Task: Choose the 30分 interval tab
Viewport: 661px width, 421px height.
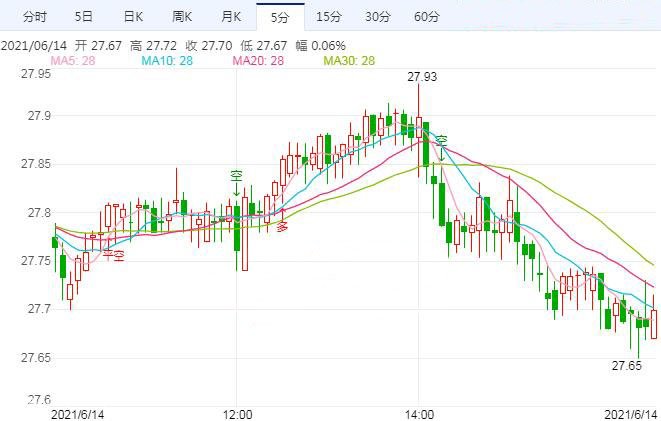Action: tap(377, 17)
